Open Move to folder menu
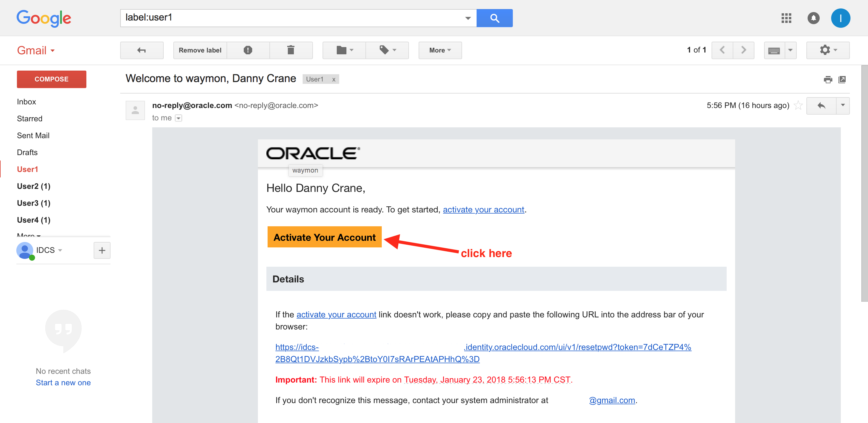 344,50
